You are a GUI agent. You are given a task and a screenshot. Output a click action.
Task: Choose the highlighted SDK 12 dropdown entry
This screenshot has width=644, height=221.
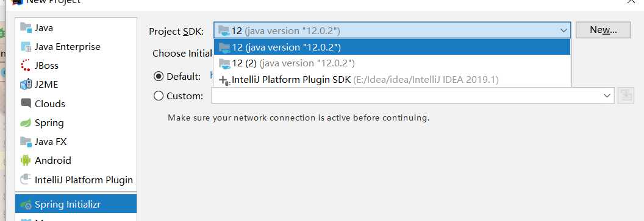pos(392,47)
